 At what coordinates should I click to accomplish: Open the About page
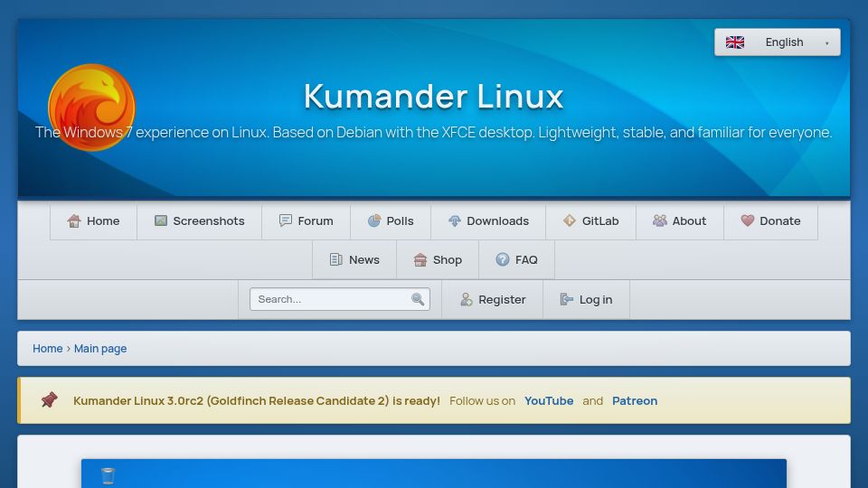pyautogui.click(x=680, y=221)
